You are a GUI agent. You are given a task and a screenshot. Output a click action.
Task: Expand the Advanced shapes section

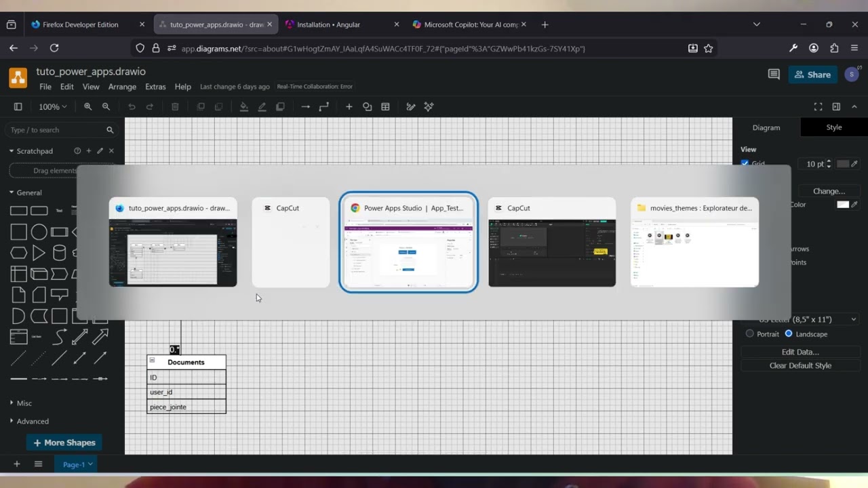click(x=12, y=421)
